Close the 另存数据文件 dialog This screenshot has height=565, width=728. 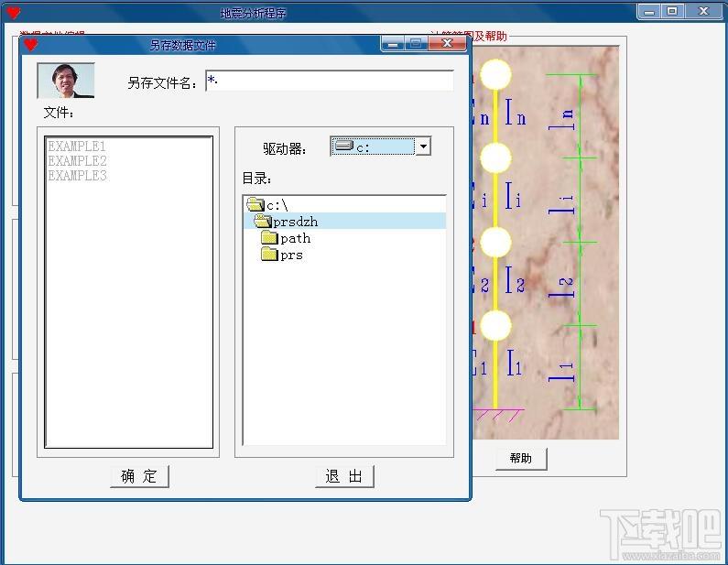point(447,44)
